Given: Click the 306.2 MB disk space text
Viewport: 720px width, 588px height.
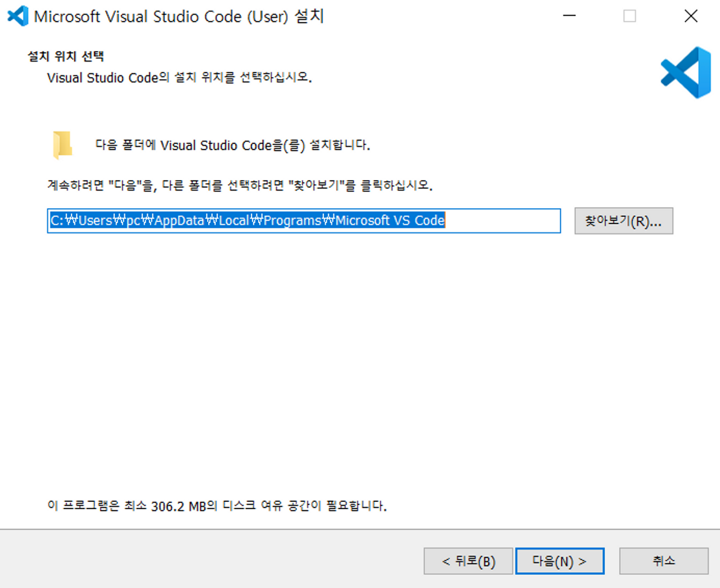Looking at the screenshot, I should point(217,506).
